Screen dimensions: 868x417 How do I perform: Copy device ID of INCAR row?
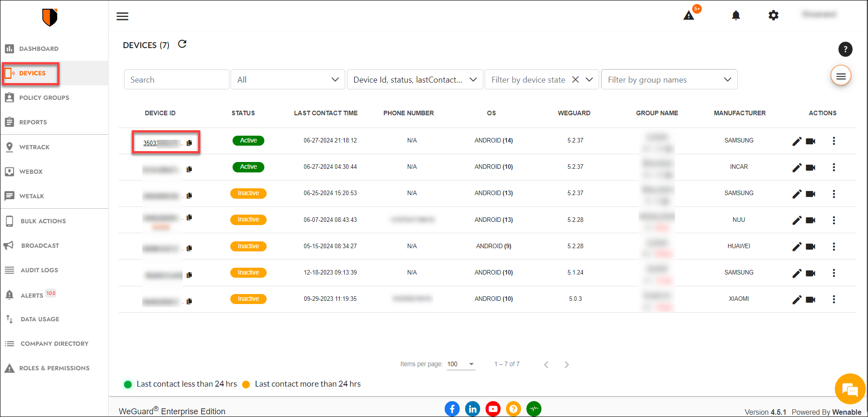tap(189, 169)
